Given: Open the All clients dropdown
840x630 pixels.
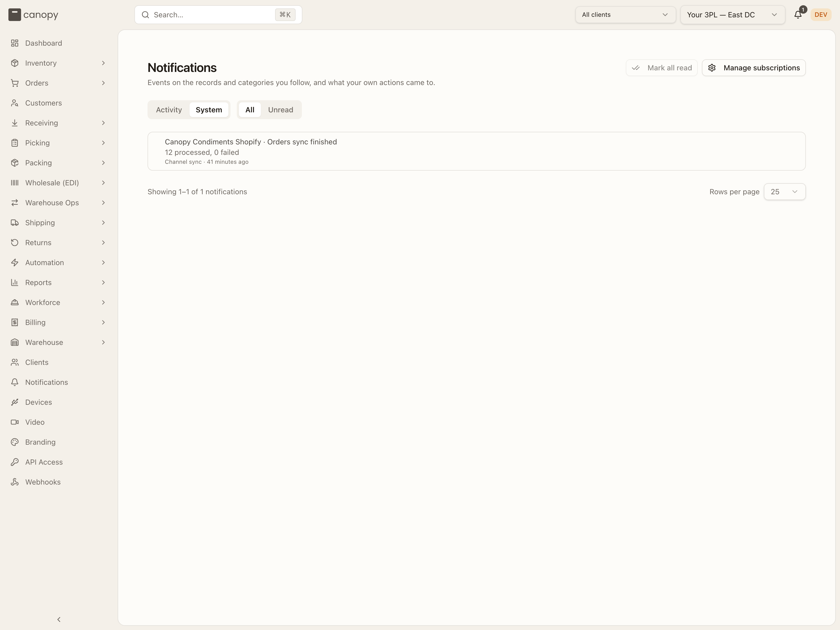Looking at the screenshot, I should click(626, 15).
